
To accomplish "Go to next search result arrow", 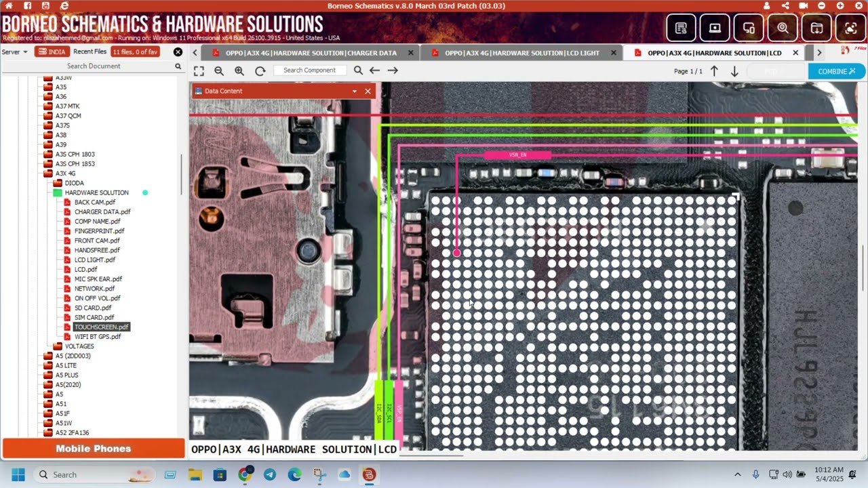I will 393,70.
